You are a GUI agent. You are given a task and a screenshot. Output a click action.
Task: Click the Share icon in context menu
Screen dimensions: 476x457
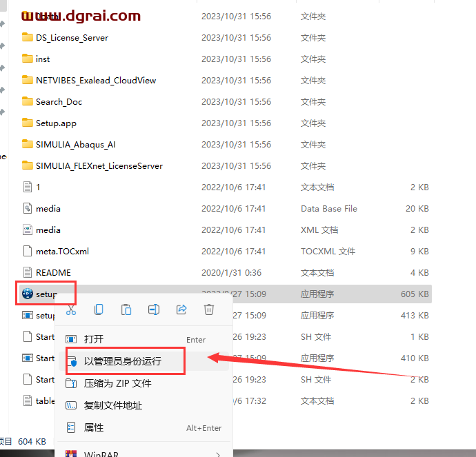coord(181,310)
